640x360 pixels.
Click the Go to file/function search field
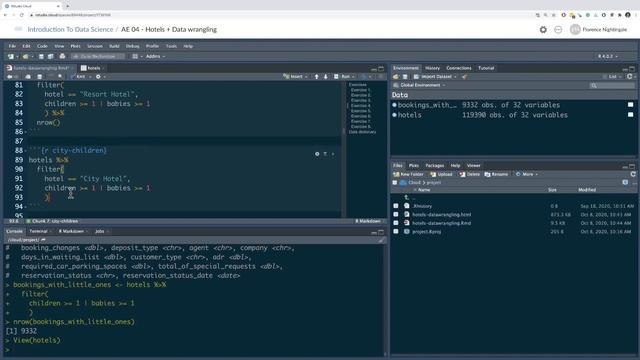point(98,56)
